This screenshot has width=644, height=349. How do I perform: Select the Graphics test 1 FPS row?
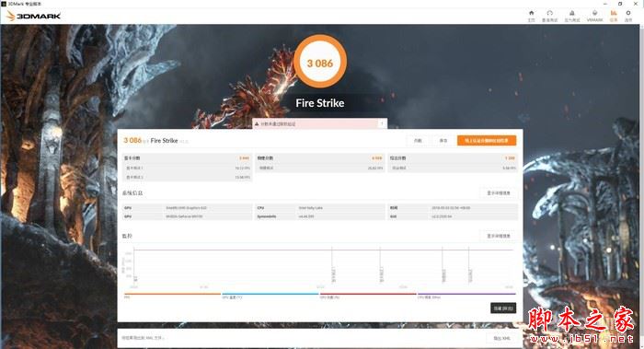[x=187, y=169]
